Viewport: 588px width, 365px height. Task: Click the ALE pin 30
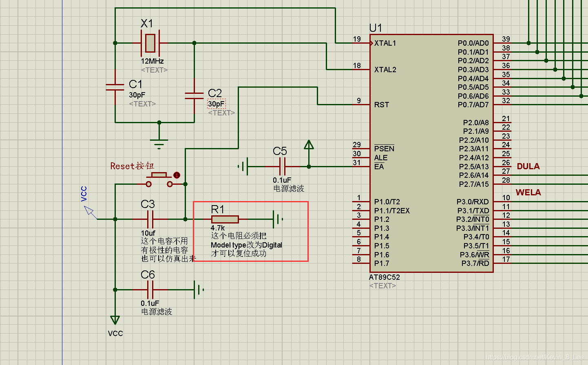pos(361,157)
